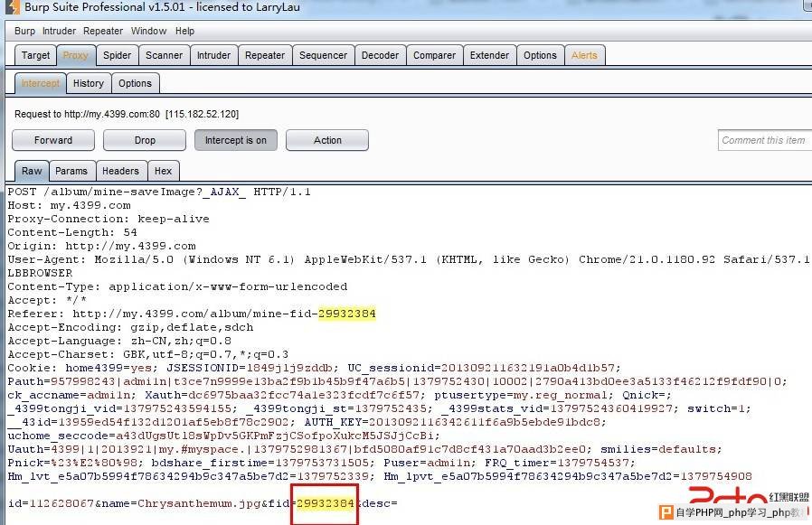Open the Action menu button
Screen dimensions: 812x525
[327, 140]
